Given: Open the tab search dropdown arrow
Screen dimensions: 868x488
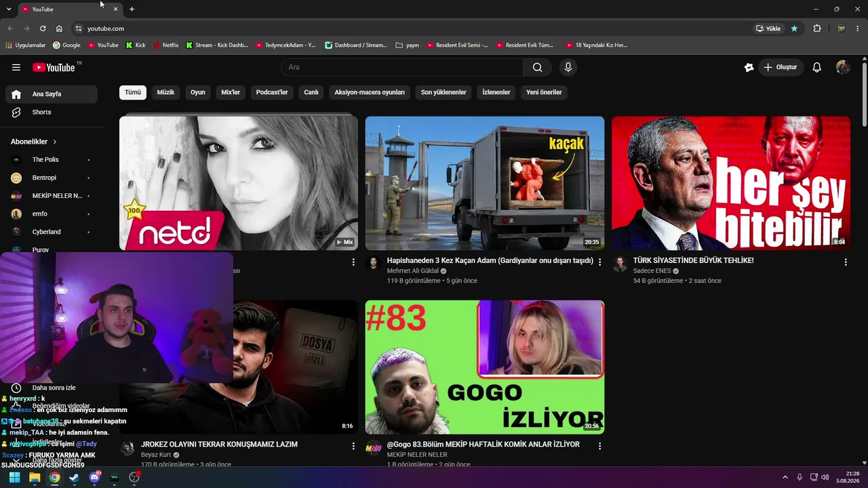Looking at the screenshot, I should click(9, 9).
